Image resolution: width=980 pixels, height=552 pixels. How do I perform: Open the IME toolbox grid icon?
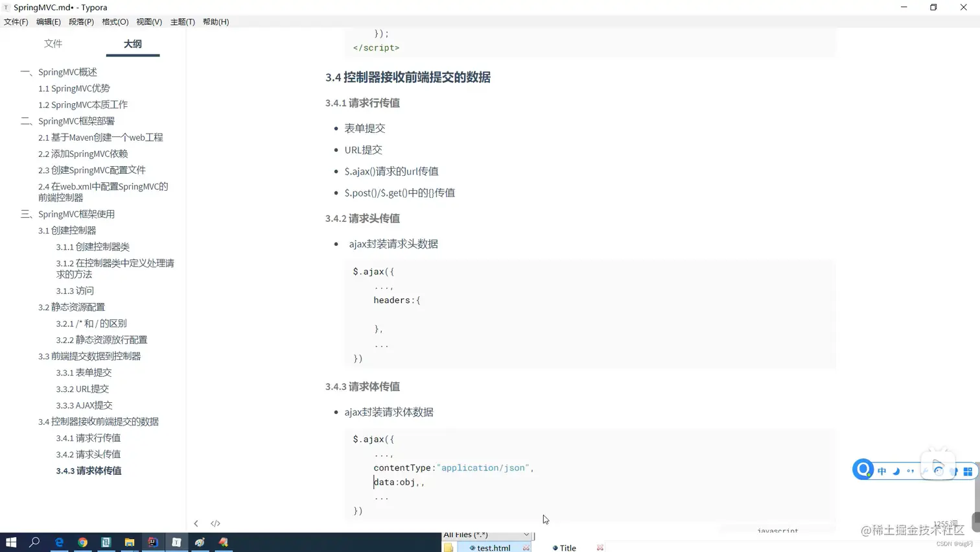click(968, 472)
